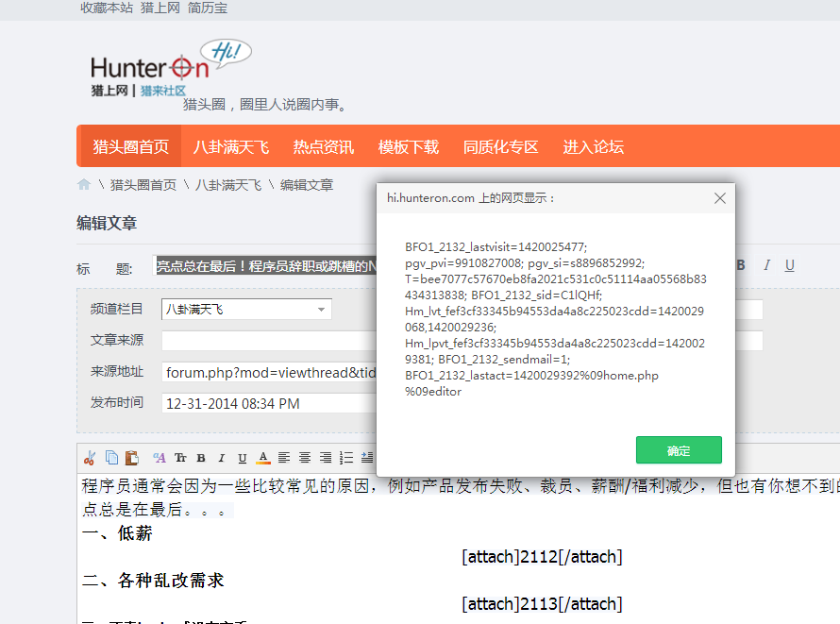Viewport: 840px width, 624px height.
Task: Click the copy icon in editor toolbar
Action: tap(111, 458)
